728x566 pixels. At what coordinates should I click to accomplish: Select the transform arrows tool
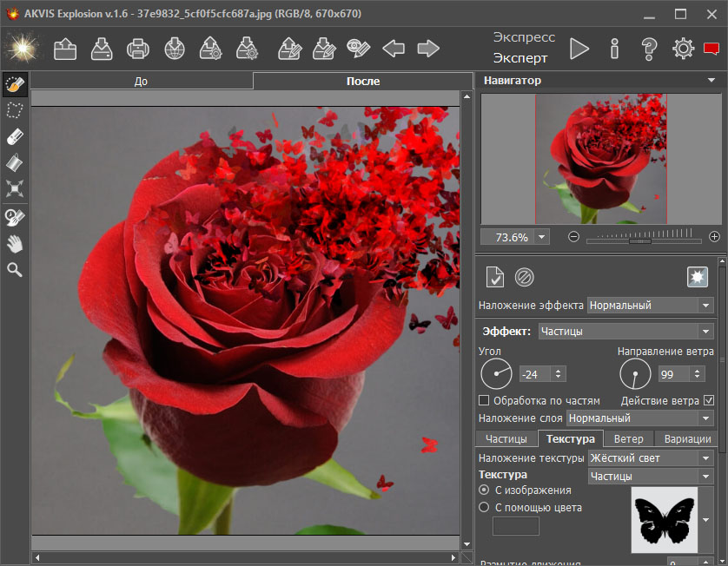15,189
